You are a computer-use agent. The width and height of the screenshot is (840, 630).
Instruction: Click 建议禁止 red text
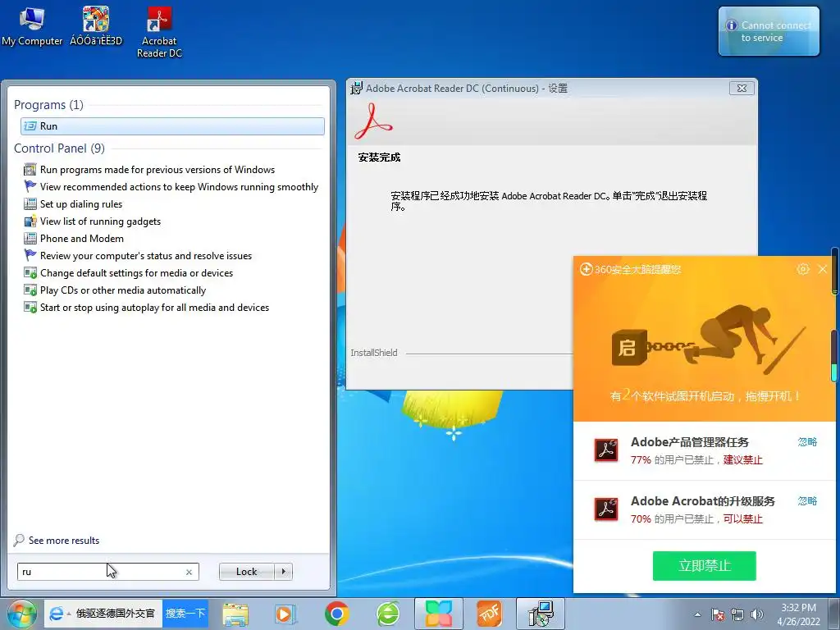(742, 459)
